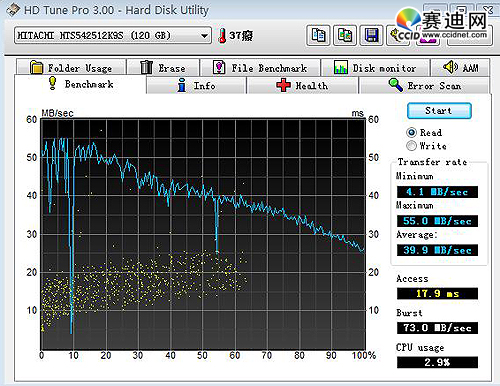This screenshot has width=500, height=386.
Task: Click the CPU usage 2.9% value
Action: tap(437, 362)
